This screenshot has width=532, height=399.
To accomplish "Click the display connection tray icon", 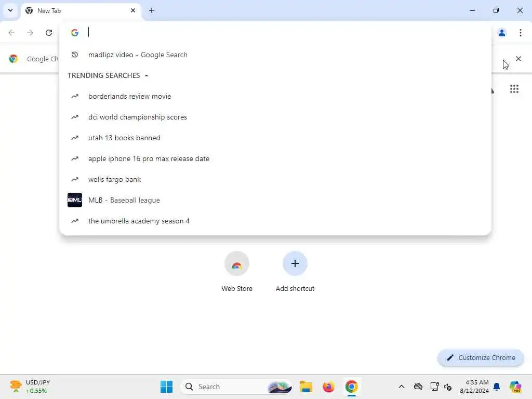I will pos(435,387).
